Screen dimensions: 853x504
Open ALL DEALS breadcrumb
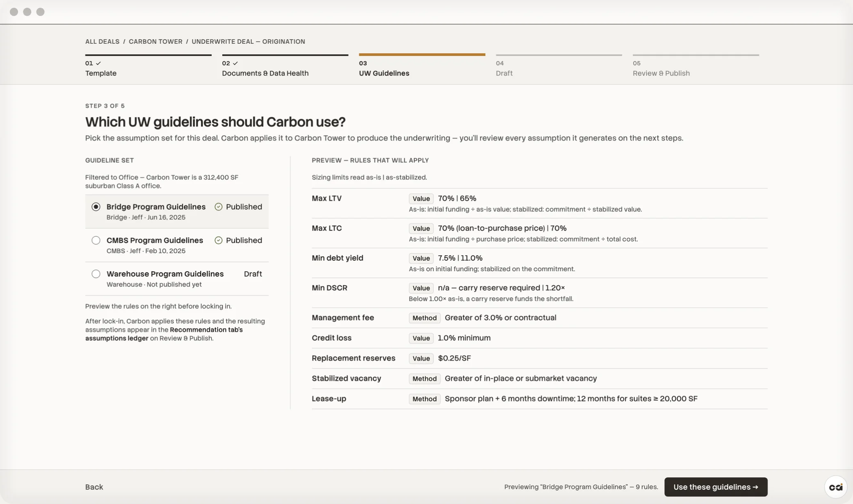point(102,41)
